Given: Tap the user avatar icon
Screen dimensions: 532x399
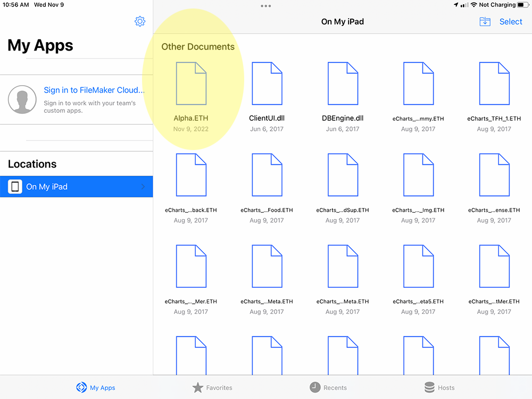Looking at the screenshot, I should tap(22, 99).
